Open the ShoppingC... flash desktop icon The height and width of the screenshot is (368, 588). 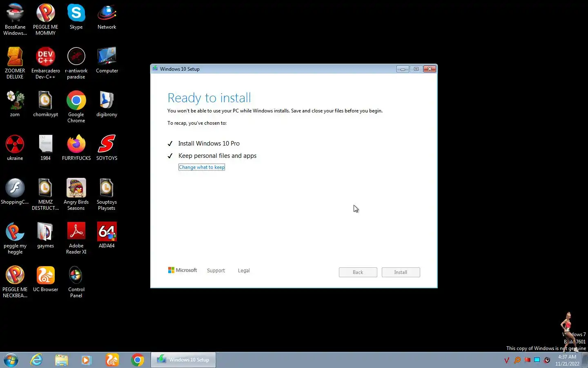[x=15, y=191]
